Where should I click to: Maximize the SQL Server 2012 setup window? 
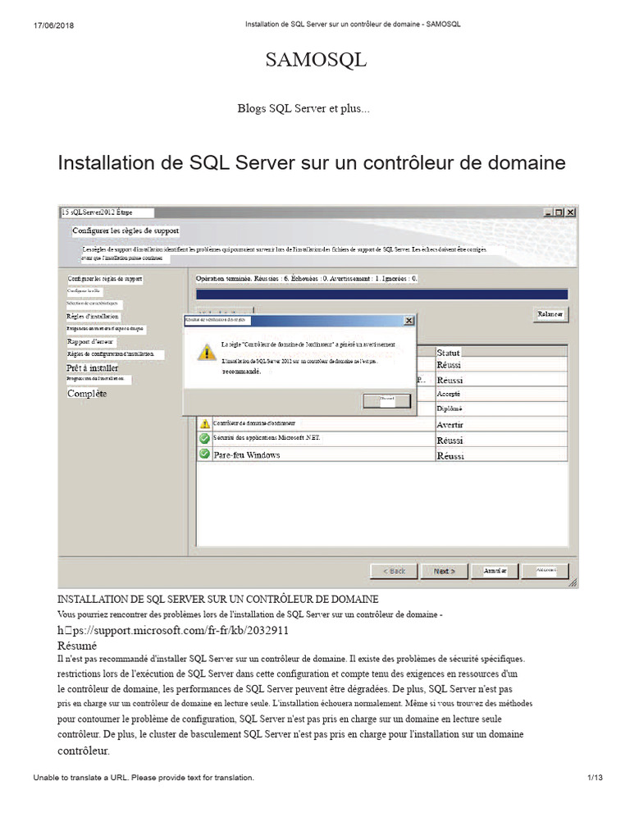tap(559, 212)
